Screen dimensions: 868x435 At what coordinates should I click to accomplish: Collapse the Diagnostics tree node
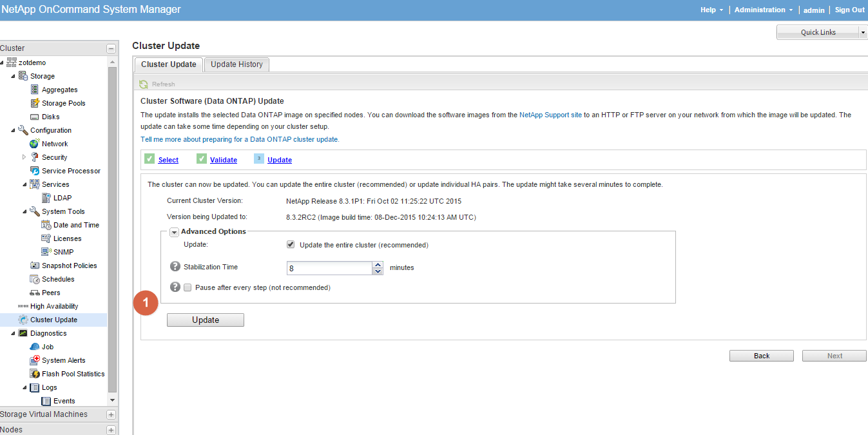coord(13,333)
